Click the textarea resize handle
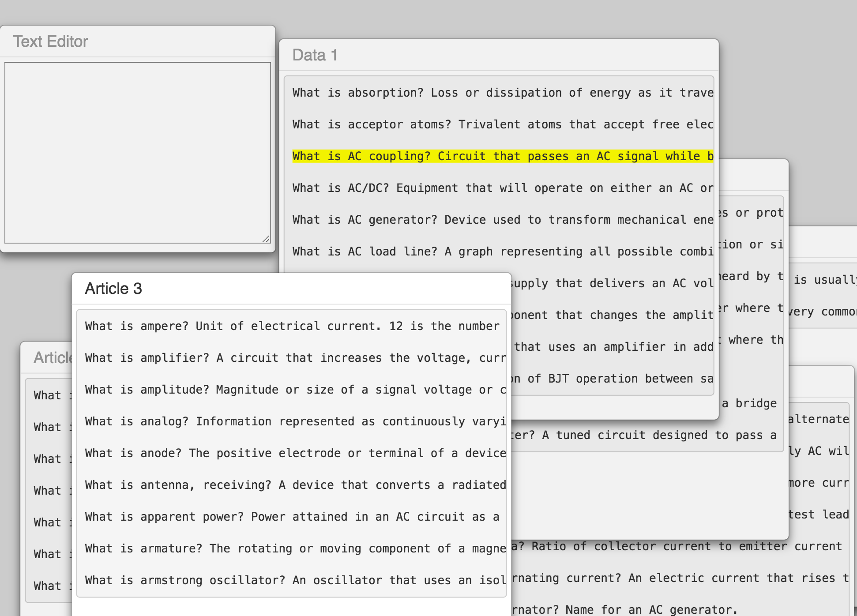The height and width of the screenshot is (616, 857). click(266, 239)
